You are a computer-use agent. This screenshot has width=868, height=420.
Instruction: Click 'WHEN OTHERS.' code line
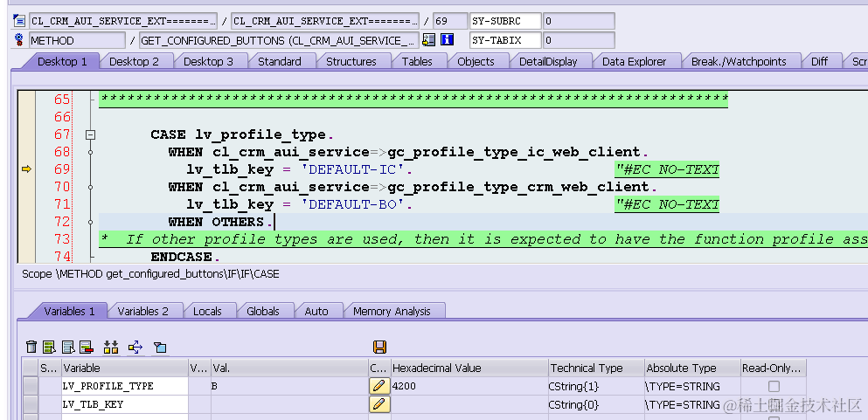tap(221, 222)
